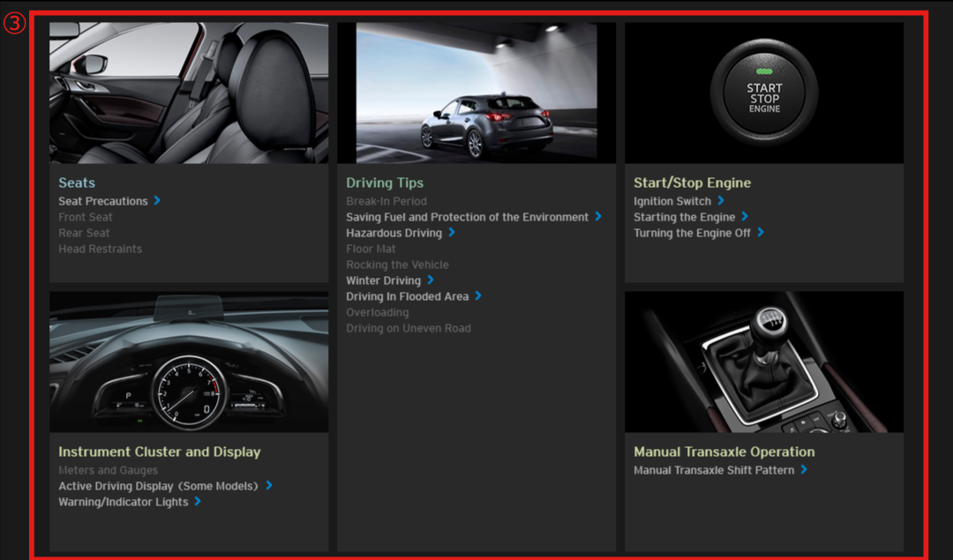This screenshot has height=560, width=953.
Task: Click the instrument cluster gauge image
Action: click(x=189, y=362)
